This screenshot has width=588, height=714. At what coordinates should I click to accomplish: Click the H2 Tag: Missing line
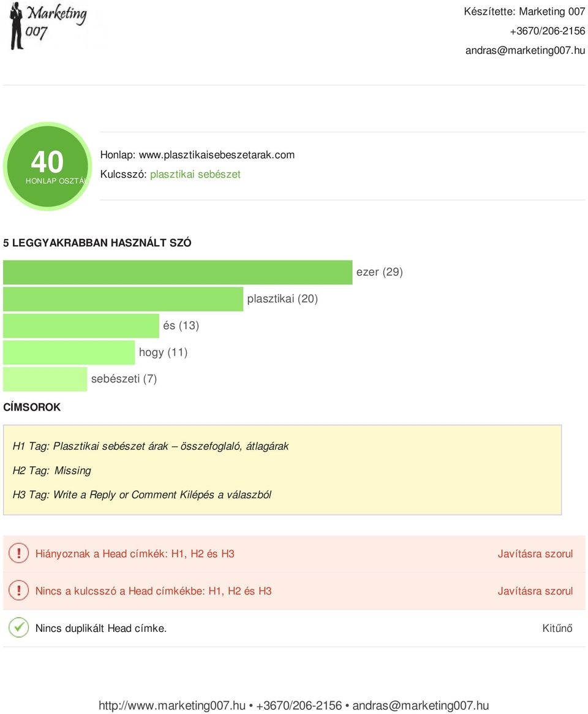[x=52, y=471]
